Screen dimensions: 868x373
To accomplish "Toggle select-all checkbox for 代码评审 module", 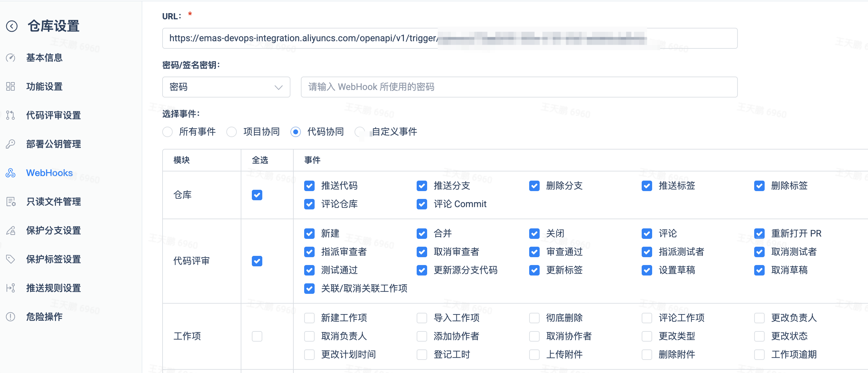I will [257, 261].
